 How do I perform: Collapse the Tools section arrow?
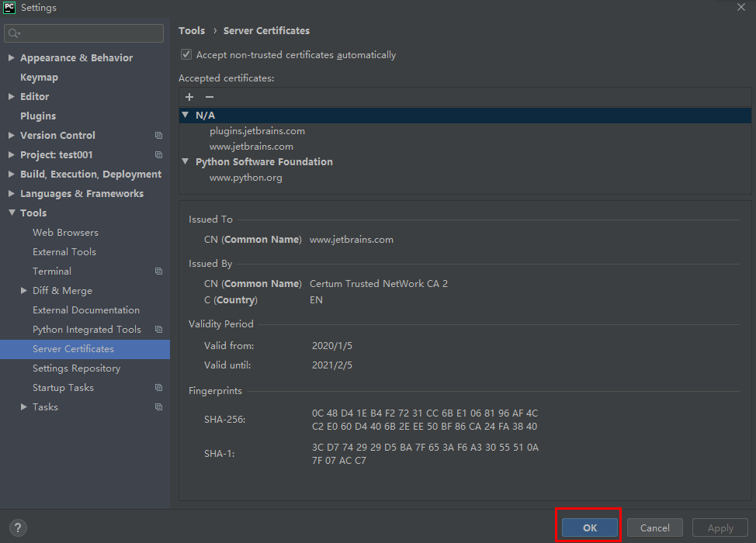click(x=12, y=213)
